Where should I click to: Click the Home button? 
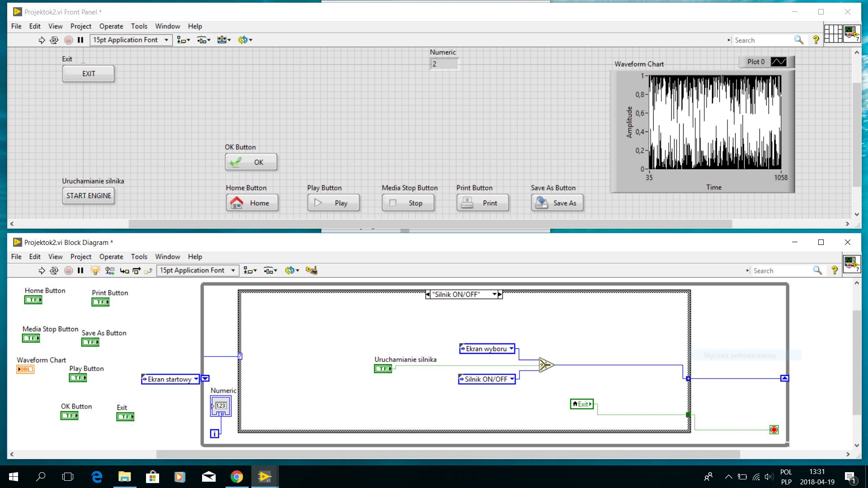(252, 203)
